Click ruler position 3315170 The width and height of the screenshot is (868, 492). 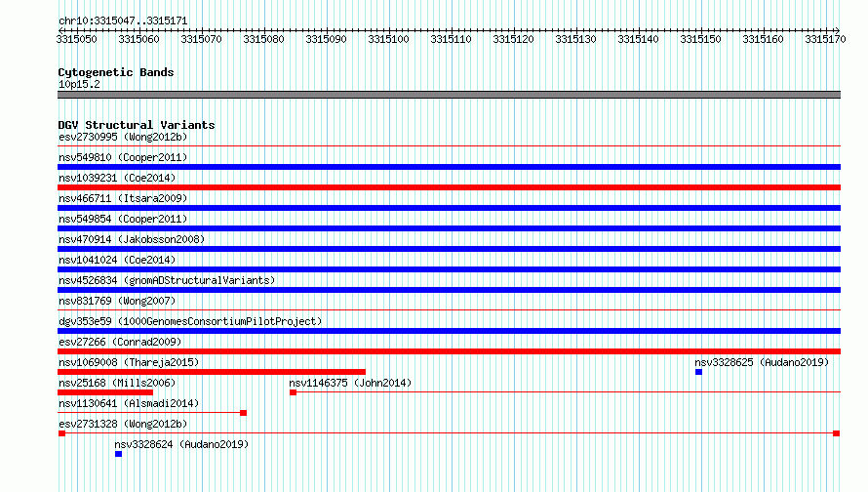coord(826,39)
